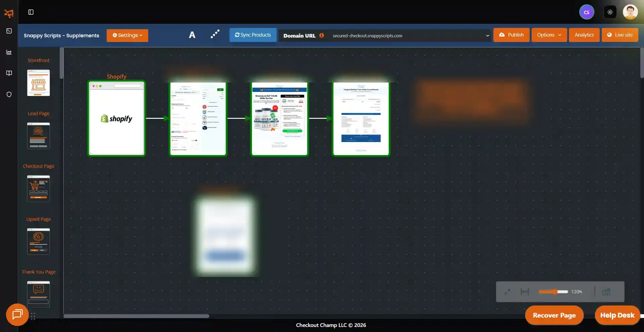Screen dimensions: 644x332
Task: Click the Recover Page button
Action: (554, 315)
